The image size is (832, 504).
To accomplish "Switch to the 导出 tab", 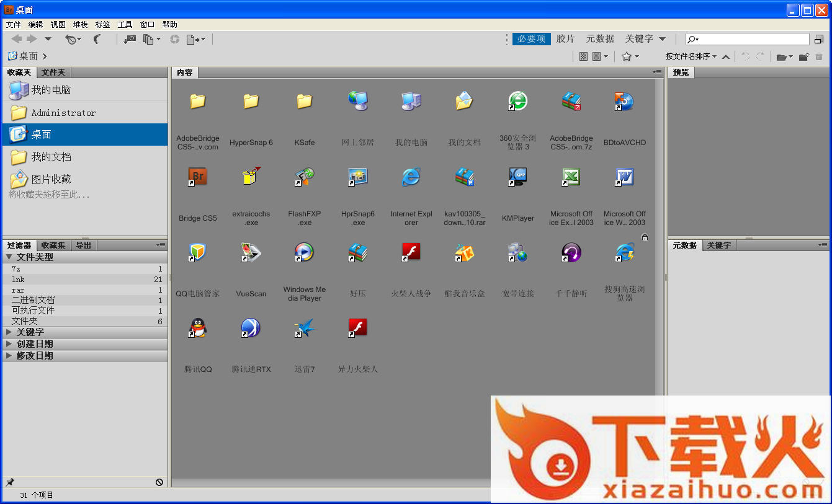I will point(84,245).
